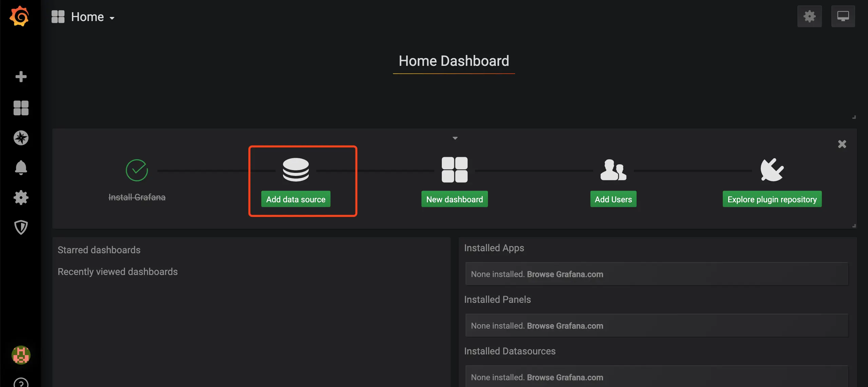Image resolution: width=868 pixels, height=387 pixels.
Task: Click Add Users button
Action: coord(613,199)
